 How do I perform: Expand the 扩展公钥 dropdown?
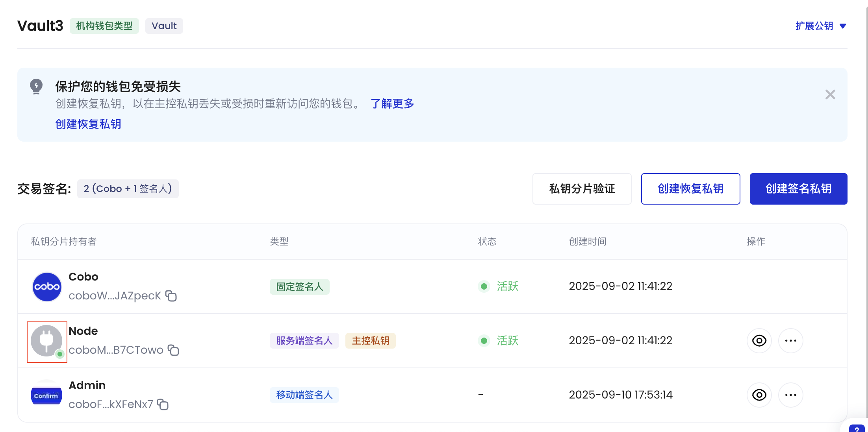pos(821,26)
